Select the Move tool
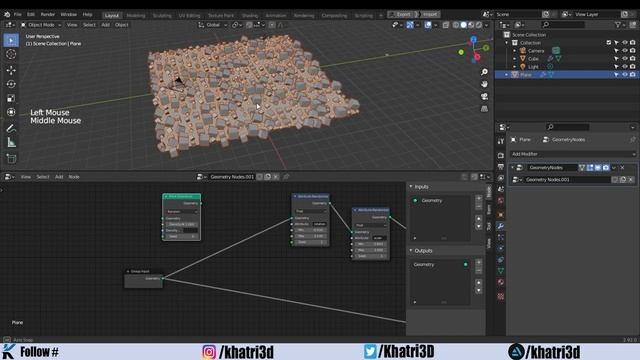Screen dimensions: 640x360 point(11,70)
